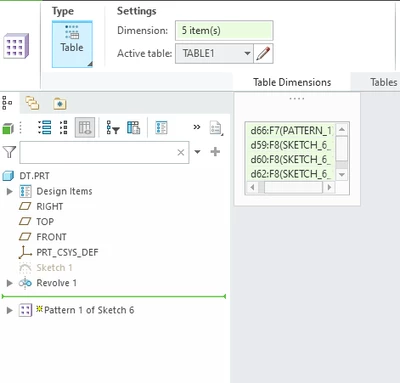Click the document settings icon in tree toolbar
Screen dimensions: 400x383
[x=216, y=128]
